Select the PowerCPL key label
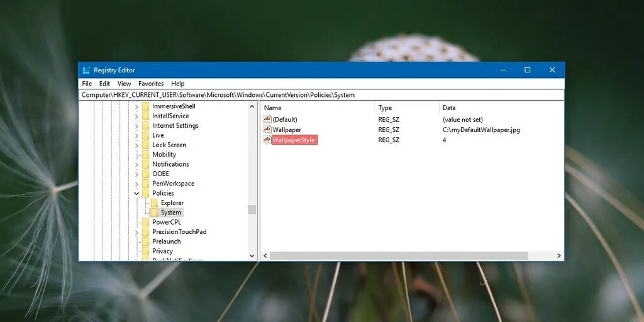 (x=166, y=222)
